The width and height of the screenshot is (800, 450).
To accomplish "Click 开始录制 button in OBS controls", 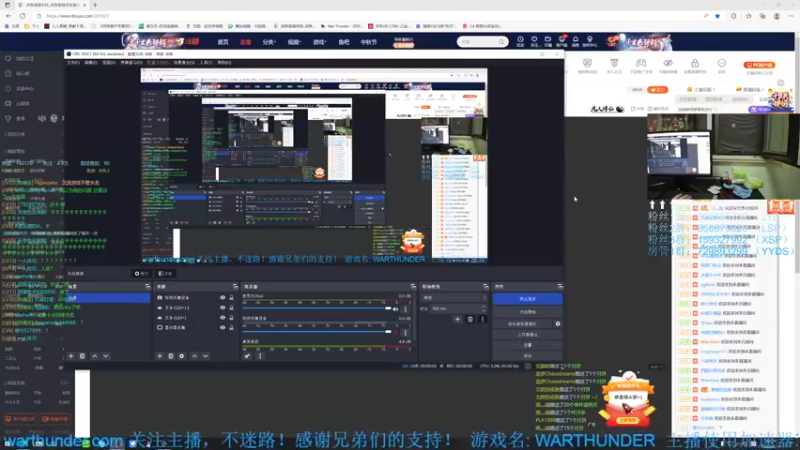I will 528,312.
